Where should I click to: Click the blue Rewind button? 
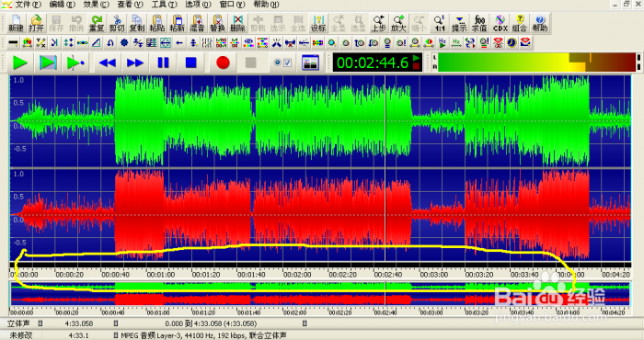tap(108, 62)
